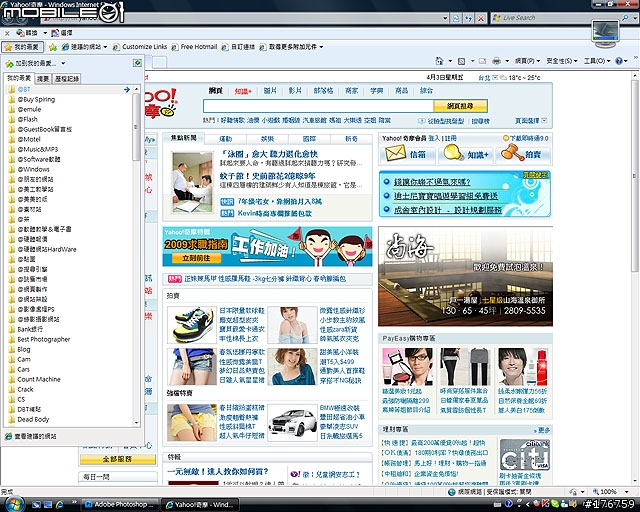
Task: Click the auction gavel icon
Action: 511,154
